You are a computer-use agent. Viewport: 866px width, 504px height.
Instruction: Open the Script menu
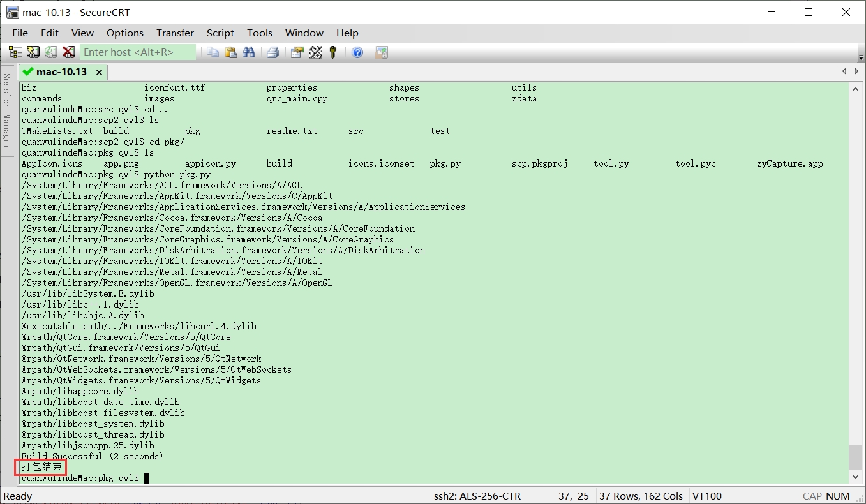(220, 33)
